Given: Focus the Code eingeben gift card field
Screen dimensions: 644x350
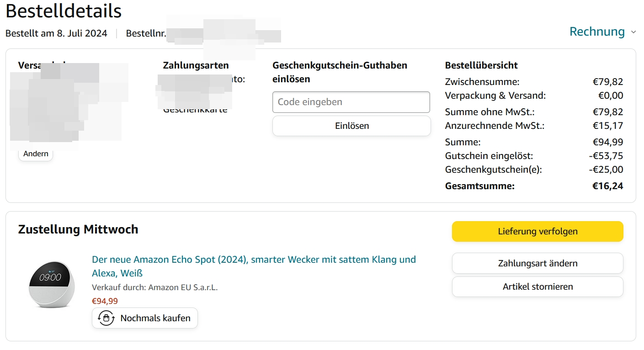Looking at the screenshot, I should [351, 102].
